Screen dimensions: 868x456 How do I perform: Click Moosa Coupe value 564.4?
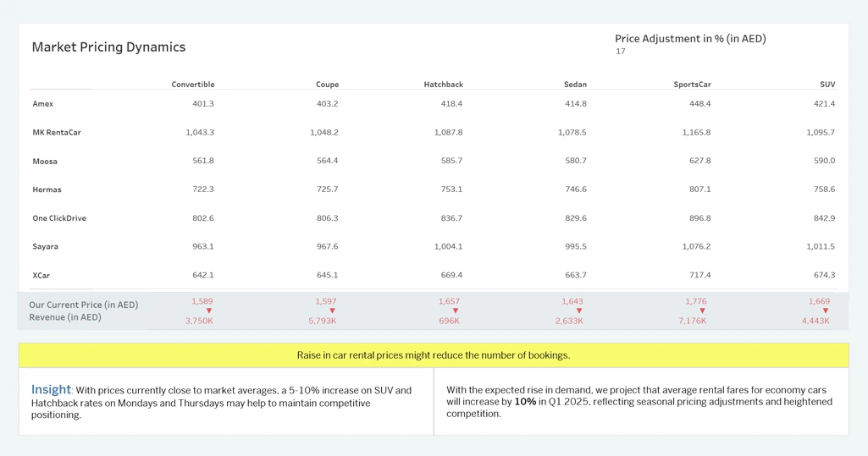pos(327,160)
